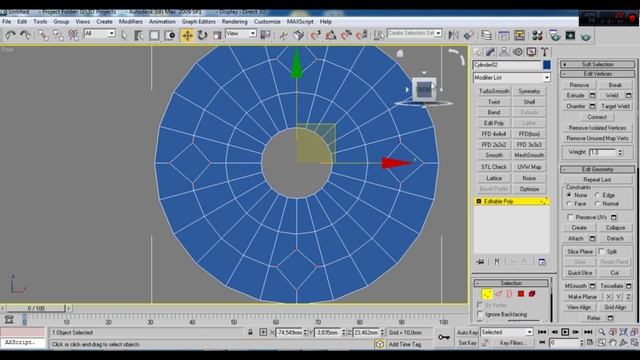Select Element sub-object level icon
The height and width of the screenshot is (360, 640).
coord(532,294)
